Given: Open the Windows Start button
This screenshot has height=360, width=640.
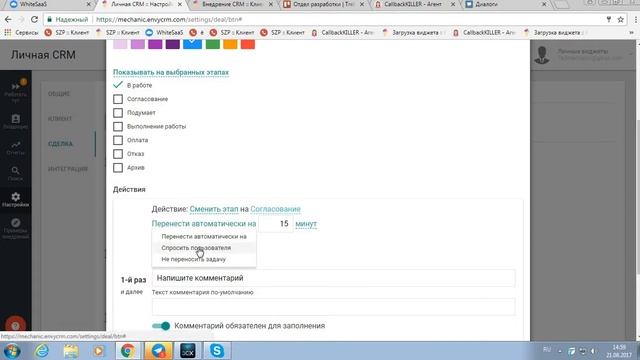Looking at the screenshot, I should coord(12,351).
